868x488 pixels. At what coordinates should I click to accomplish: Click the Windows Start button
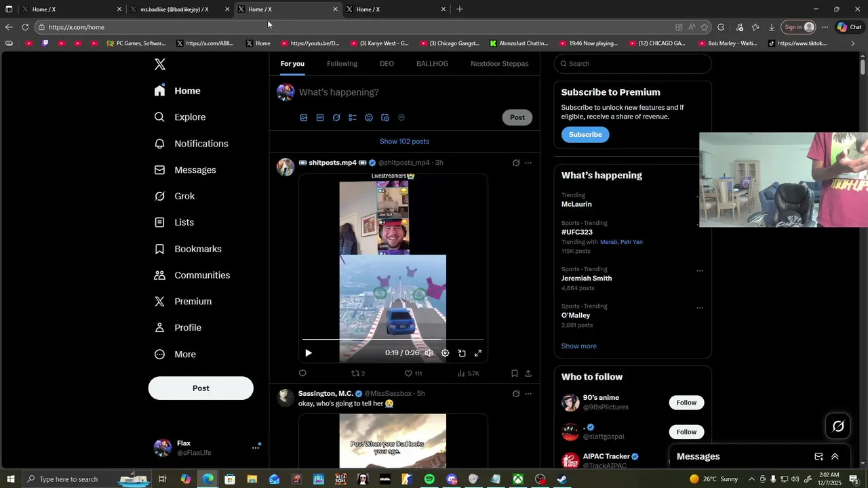[x=11, y=479]
